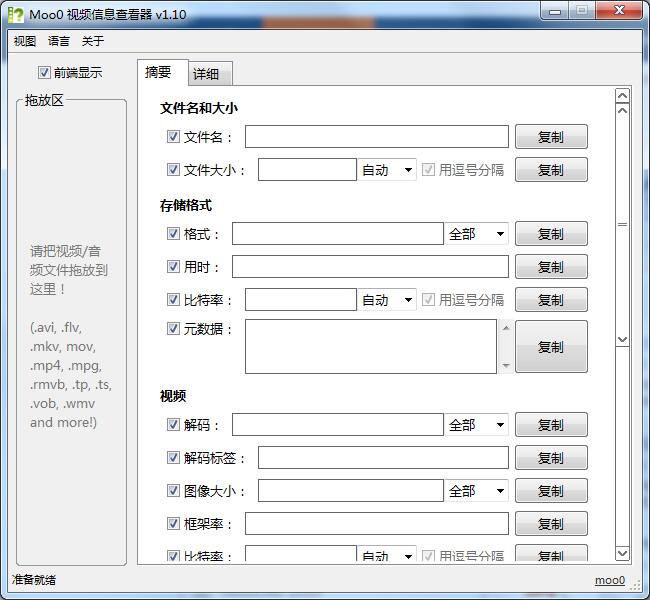
Task: Open the 关于 menu
Action: pos(93,41)
